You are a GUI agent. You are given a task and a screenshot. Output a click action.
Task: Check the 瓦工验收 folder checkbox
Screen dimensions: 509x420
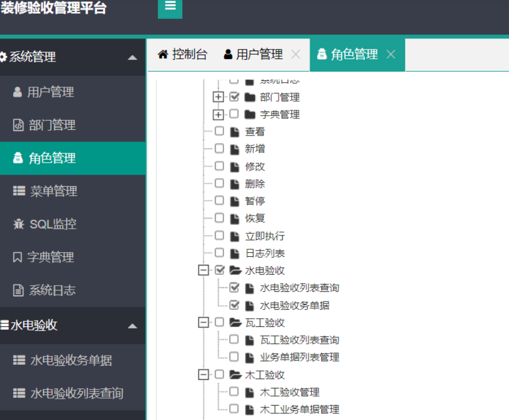click(219, 322)
